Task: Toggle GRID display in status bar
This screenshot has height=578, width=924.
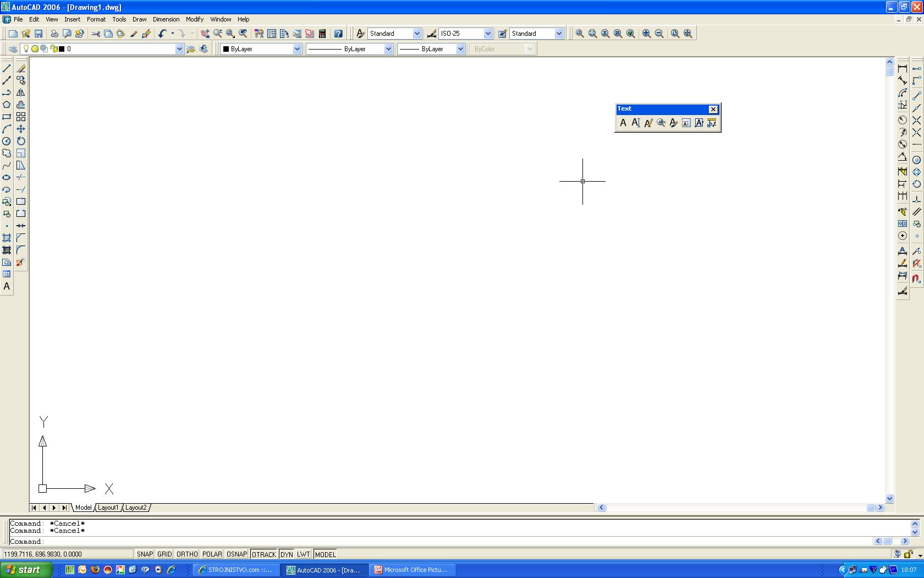Action: [164, 554]
